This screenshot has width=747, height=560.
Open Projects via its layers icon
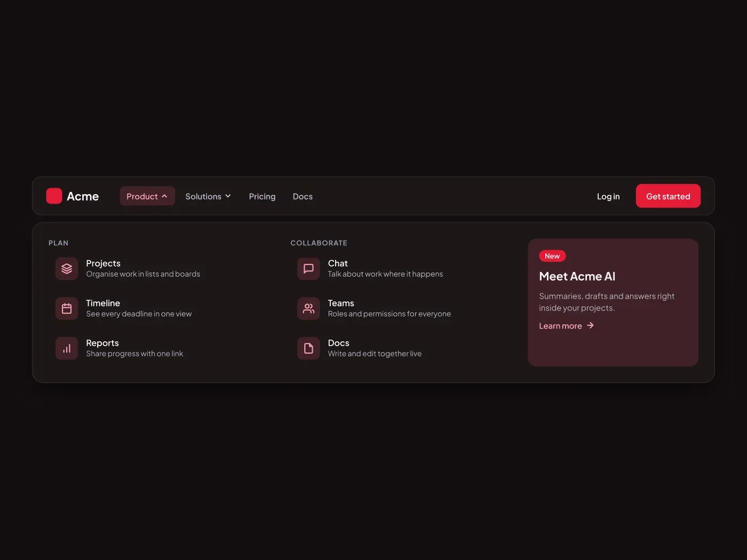(67, 269)
